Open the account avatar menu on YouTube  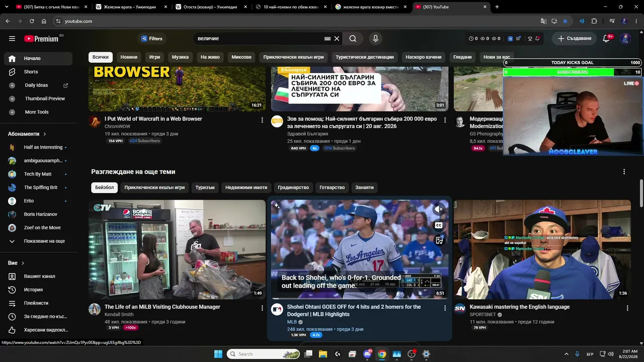pyautogui.click(x=625, y=39)
